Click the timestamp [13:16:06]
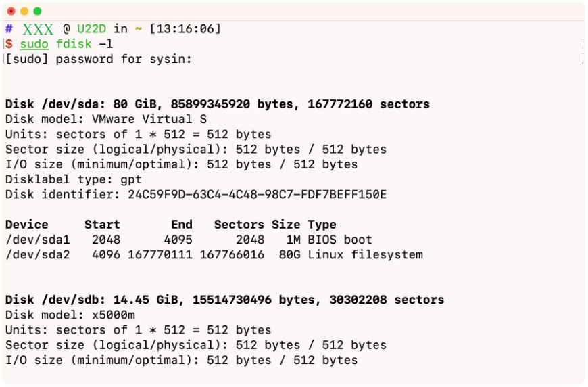 tap(185, 28)
